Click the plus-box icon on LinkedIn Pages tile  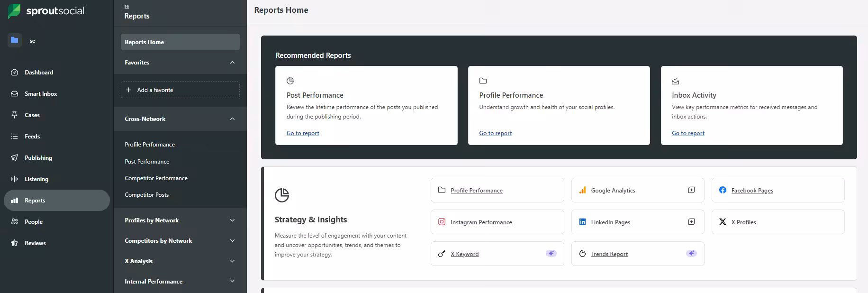(692, 222)
